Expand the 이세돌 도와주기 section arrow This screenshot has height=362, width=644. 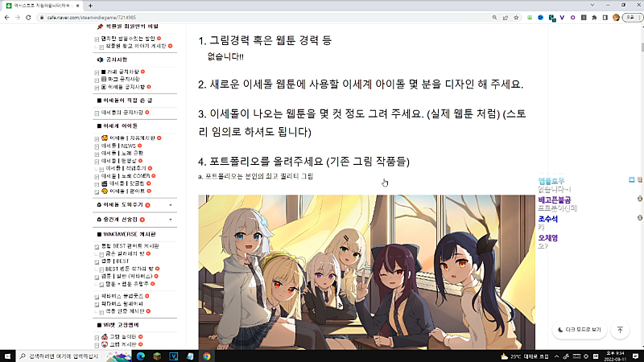click(171, 205)
